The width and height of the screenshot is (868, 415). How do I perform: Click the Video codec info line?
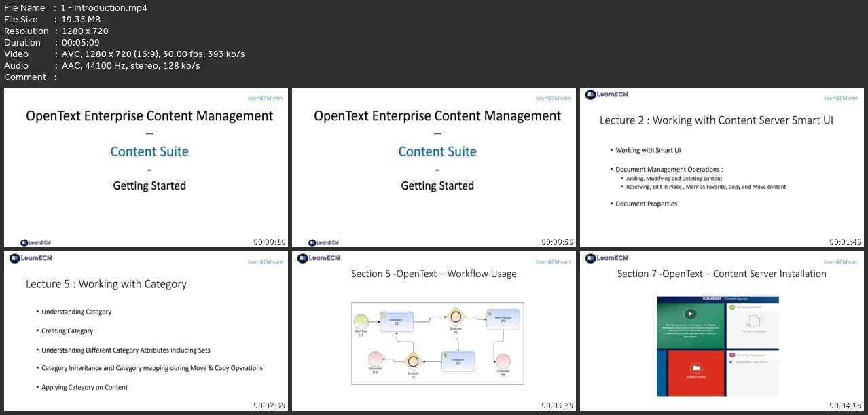pyautogui.click(x=153, y=54)
